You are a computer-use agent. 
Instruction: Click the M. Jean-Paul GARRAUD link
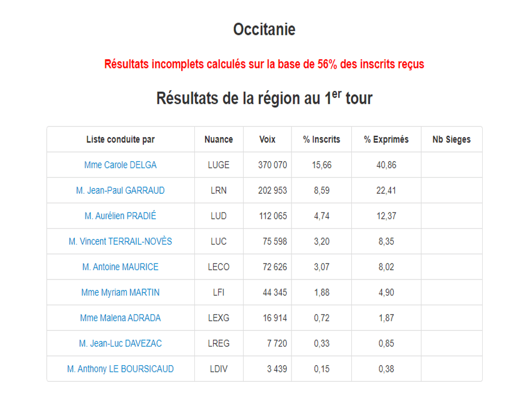(120, 191)
